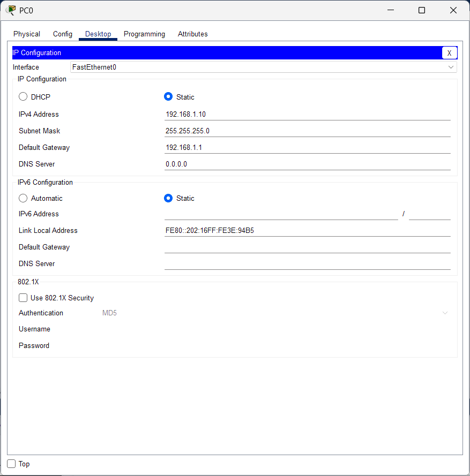Screen dimensions: 470x476
Task: Open the Interface FastEthernet0 dropdown
Action: (x=263, y=67)
